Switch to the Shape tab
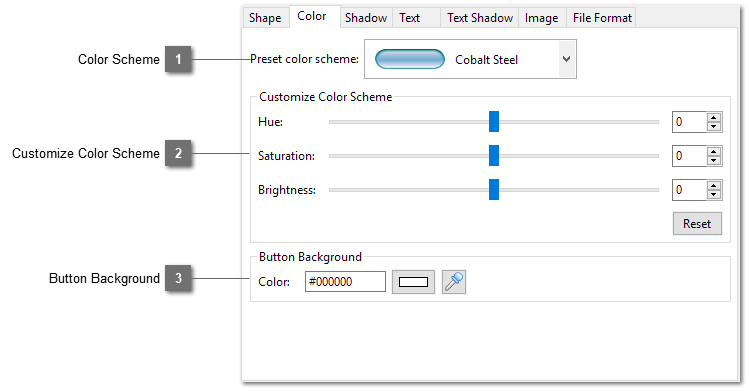 265,18
